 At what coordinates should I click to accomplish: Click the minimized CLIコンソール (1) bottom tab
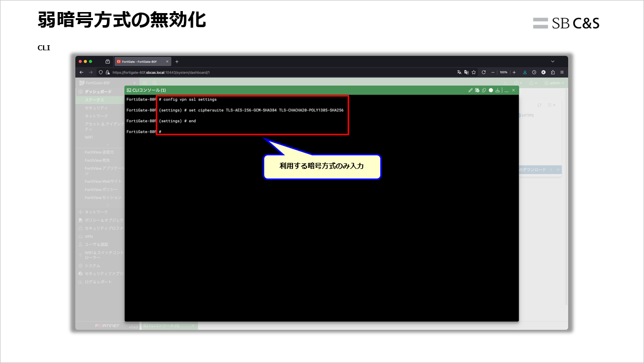169,326
